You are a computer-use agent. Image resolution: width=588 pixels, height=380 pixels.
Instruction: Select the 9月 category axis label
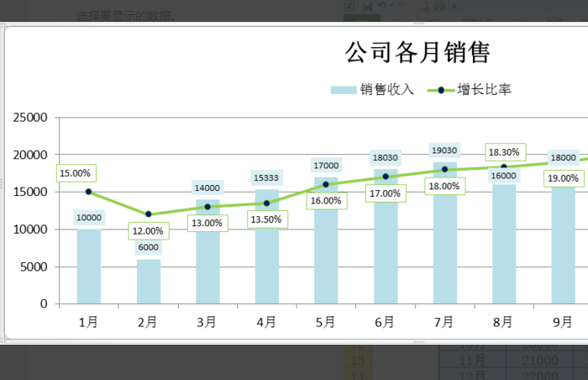[563, 322]
